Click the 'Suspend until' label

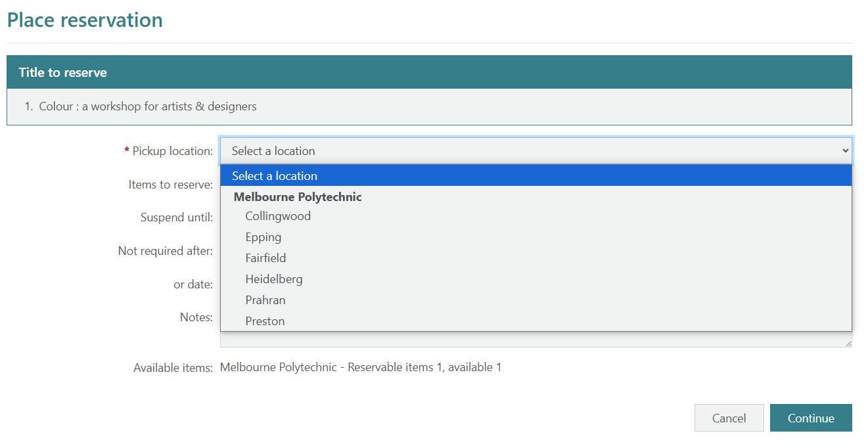(176, 217)
